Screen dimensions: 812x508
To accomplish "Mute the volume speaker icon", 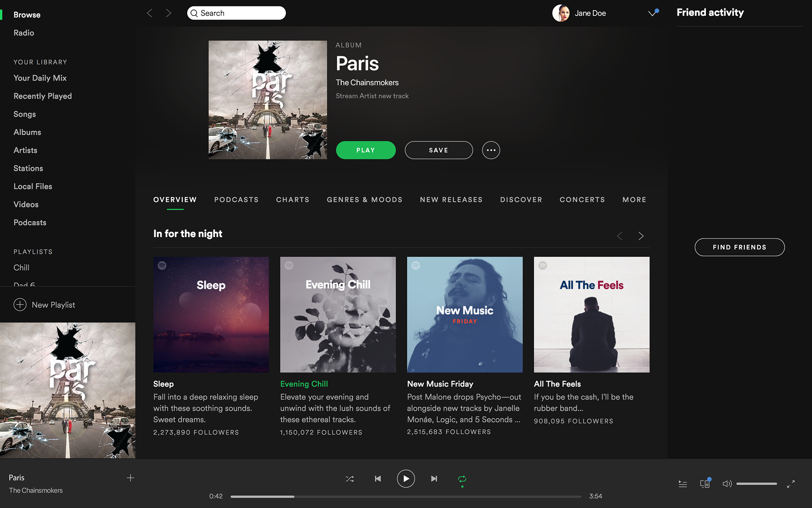I will (727, 483).
